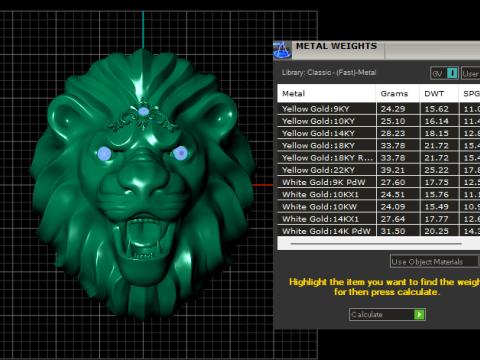This screenshot has height=360, width=480.
Task: Click the Calculate button
Action: tap(387, 314)
